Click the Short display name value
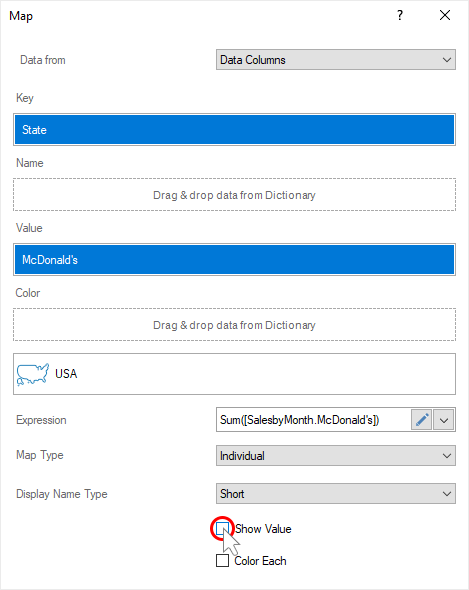Image resolution: width=469 pixels, height=590 pixels. (232, 494)
